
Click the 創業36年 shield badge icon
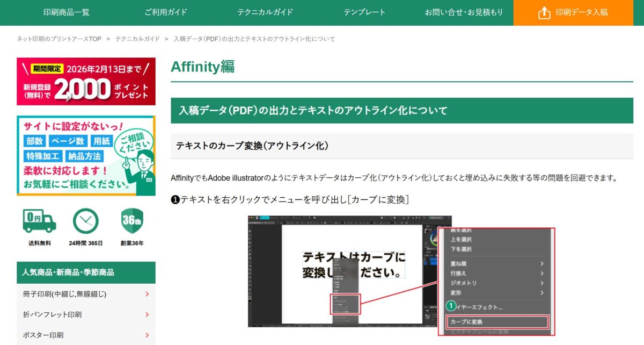(x=132, y=221)
